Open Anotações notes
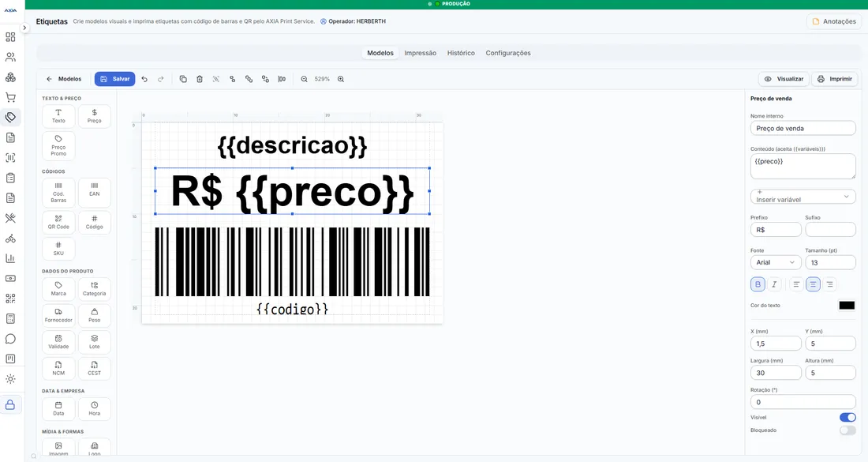This screenshot has height=462, width=868. (834, 21)
